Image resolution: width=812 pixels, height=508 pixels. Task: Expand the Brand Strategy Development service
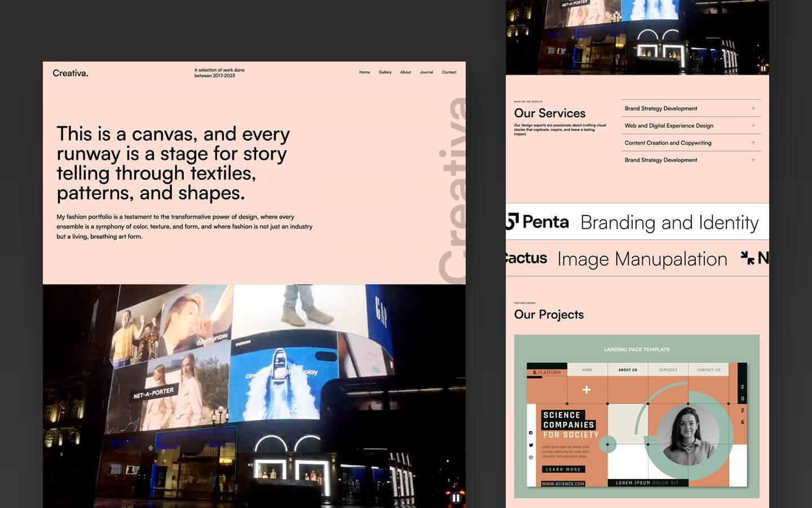pos(753,108)
